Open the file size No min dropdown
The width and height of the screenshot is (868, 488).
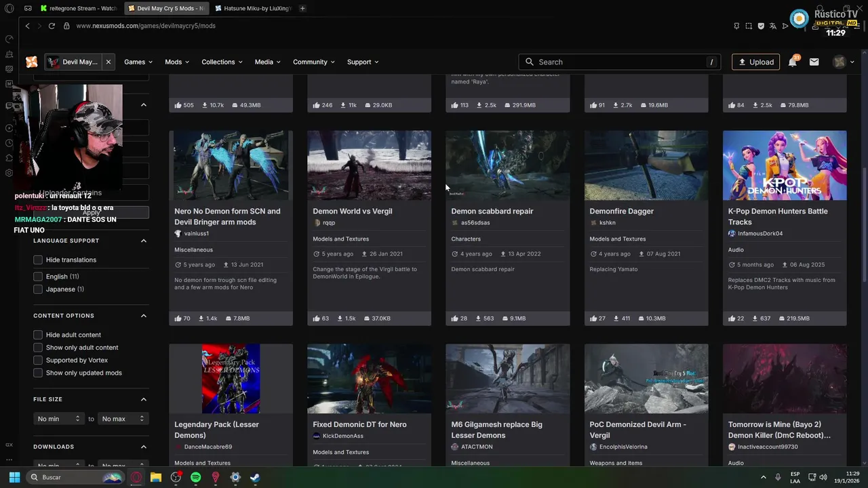tap(59, 419)
